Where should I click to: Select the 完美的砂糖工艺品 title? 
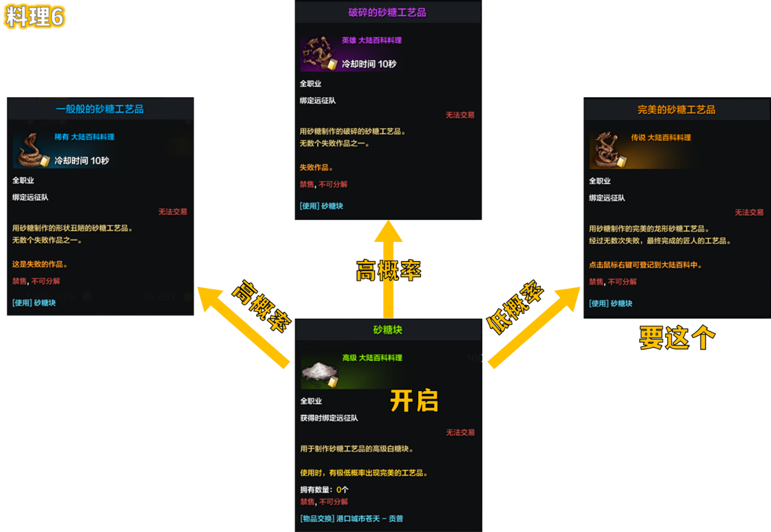pos(676,110)
